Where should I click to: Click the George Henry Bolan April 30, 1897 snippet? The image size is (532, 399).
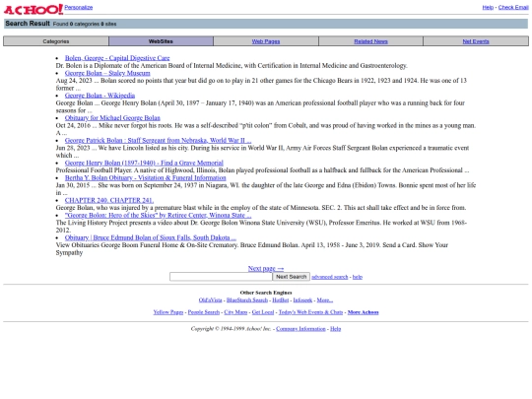point(260,106)
